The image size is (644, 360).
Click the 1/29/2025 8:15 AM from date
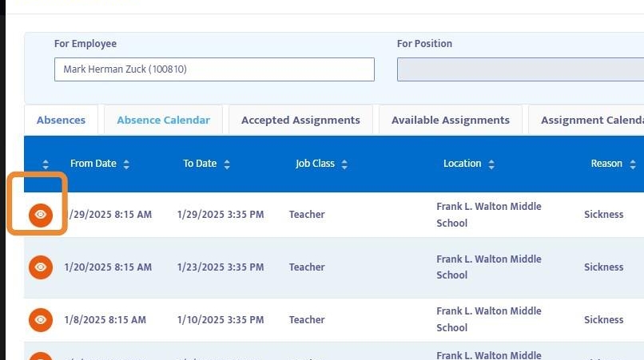109,214
